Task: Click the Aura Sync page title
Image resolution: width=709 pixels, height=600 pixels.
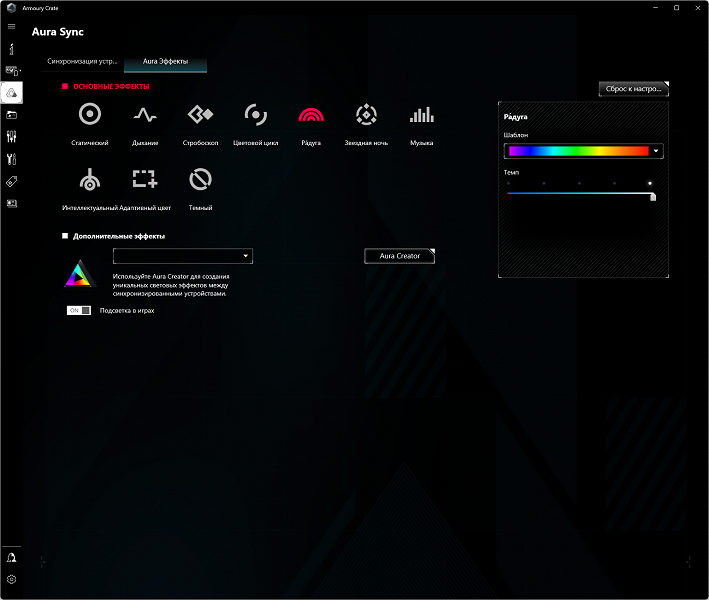Action: coord(58,32)
